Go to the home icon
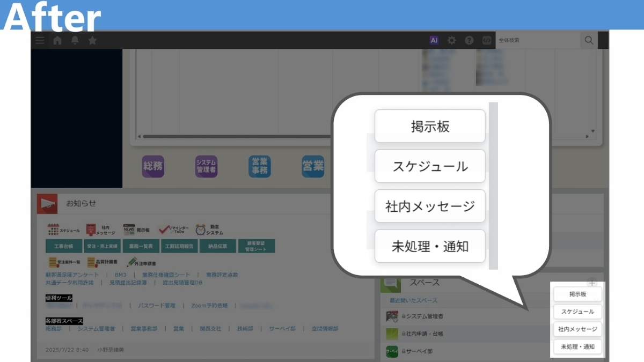The image size is (644, 362). coord(57,40)
